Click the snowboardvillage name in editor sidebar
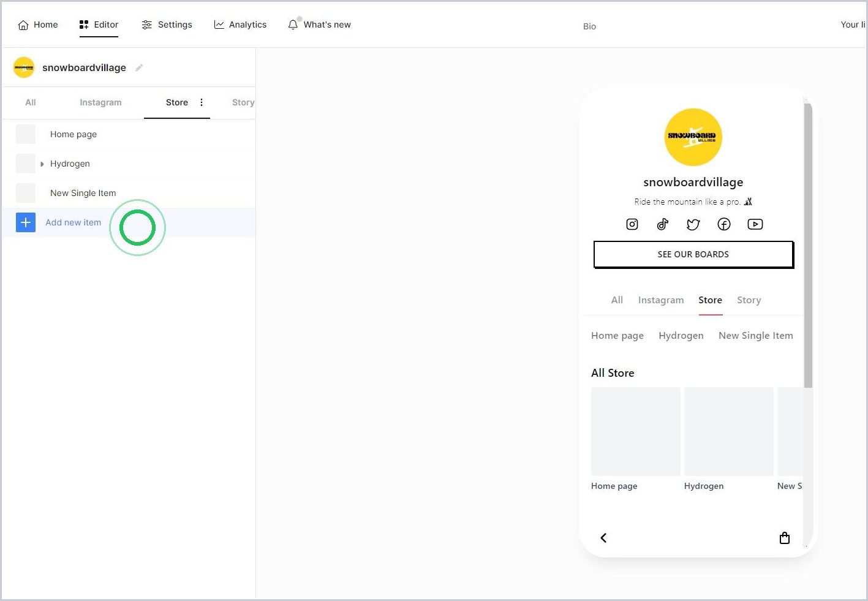 pyautogui.click(x=84, y=67)
